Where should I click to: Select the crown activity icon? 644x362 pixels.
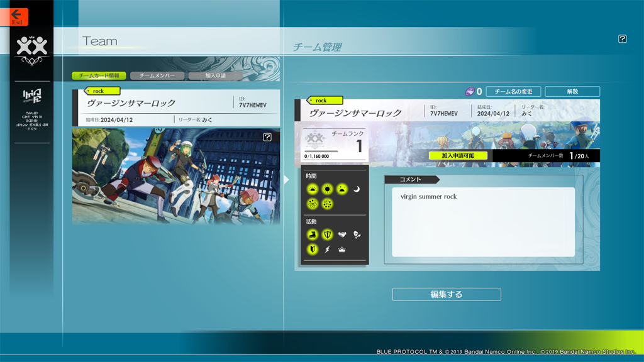pyautogui.click(x=342, y=250)
